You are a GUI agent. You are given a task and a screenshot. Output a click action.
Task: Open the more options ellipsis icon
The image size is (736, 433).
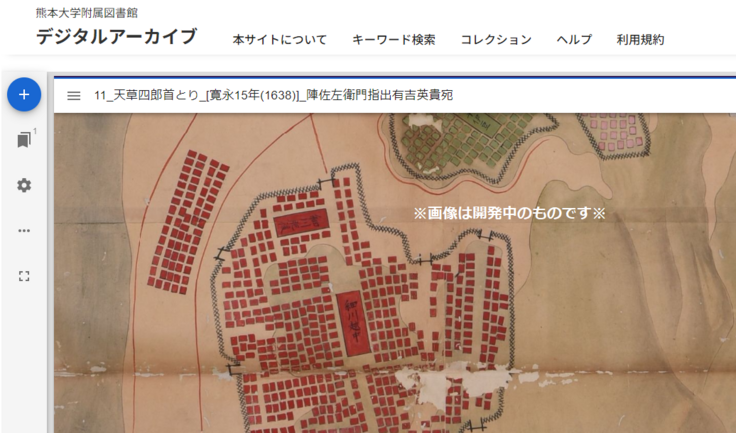point(24,230)
